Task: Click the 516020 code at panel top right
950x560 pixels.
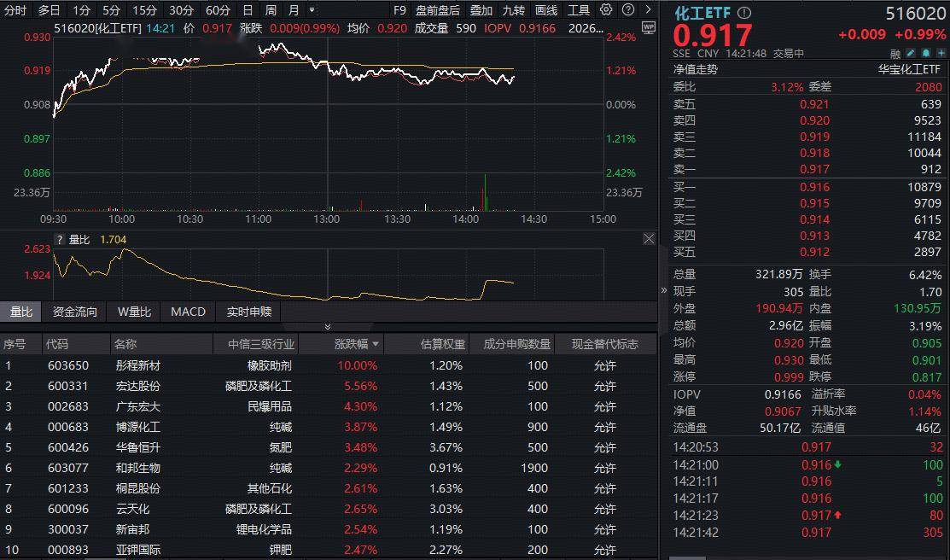Action: click(915, 14)
